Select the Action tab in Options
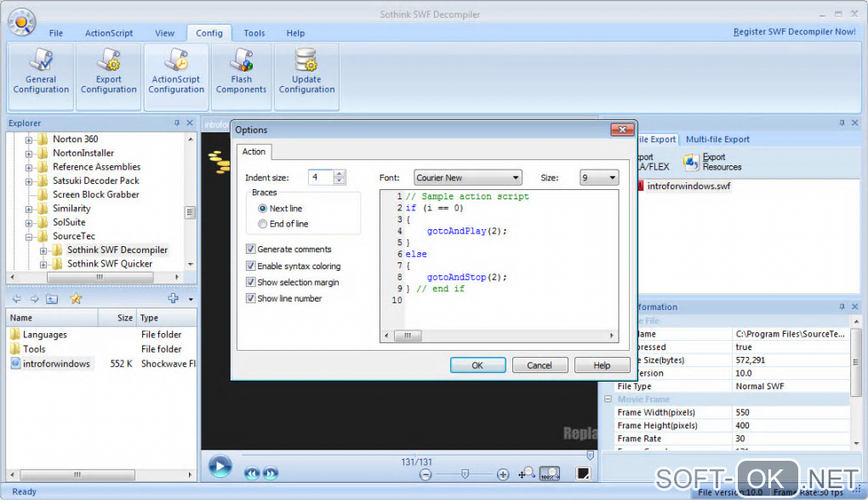 254,152
